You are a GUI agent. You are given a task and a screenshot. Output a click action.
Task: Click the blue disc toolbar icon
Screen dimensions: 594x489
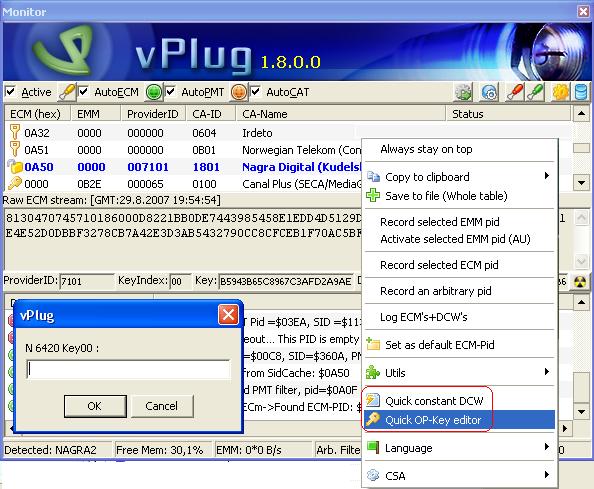pos(489,92)
